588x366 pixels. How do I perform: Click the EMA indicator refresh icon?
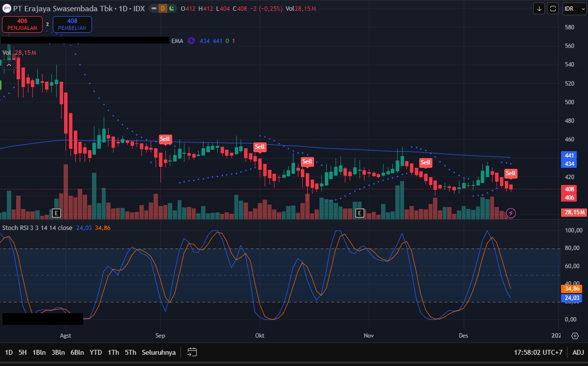pos(191,41)
